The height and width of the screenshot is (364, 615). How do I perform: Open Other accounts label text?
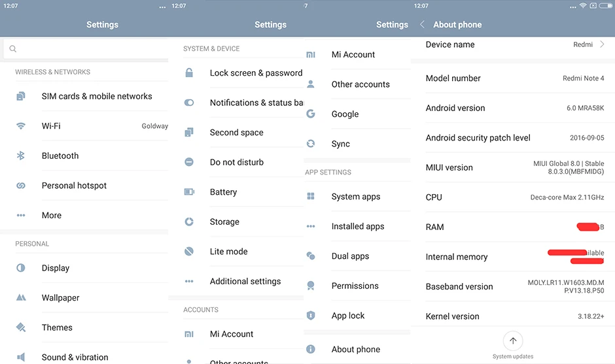tap(360, 84)
